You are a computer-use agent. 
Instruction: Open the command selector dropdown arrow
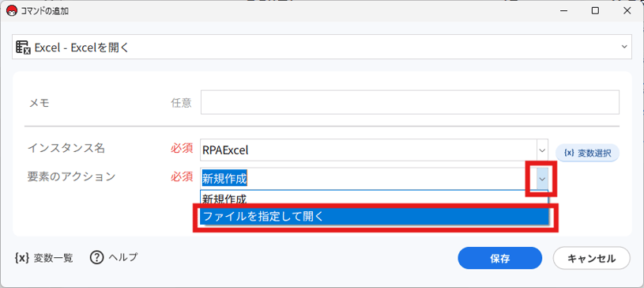click(624, 47)
